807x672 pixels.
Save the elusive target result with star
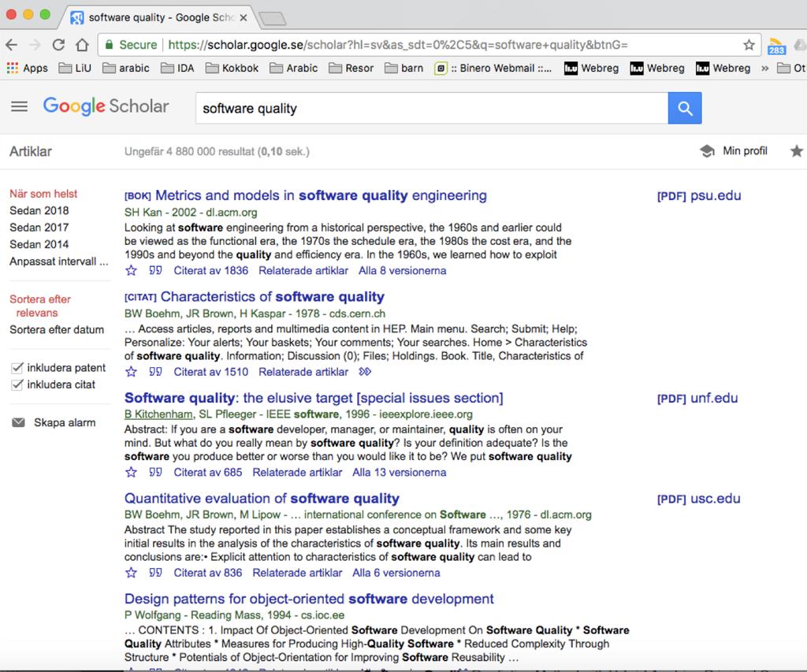[x=132, y=473]
